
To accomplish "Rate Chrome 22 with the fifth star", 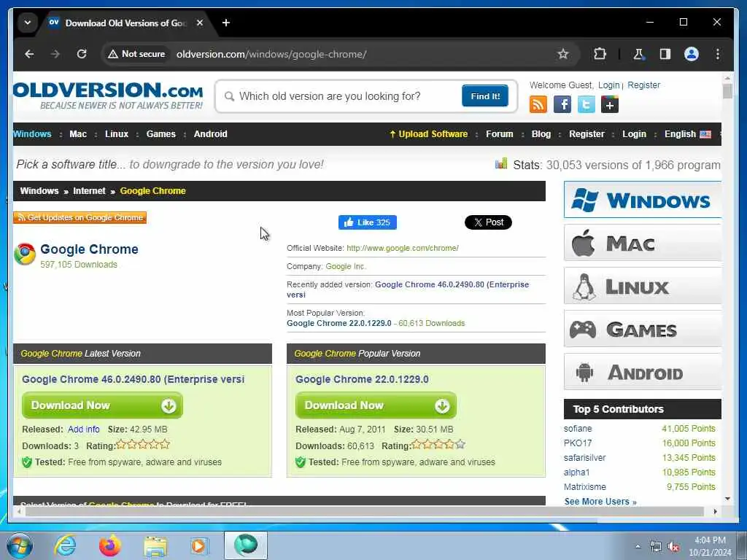I will [x=460, y=444].
